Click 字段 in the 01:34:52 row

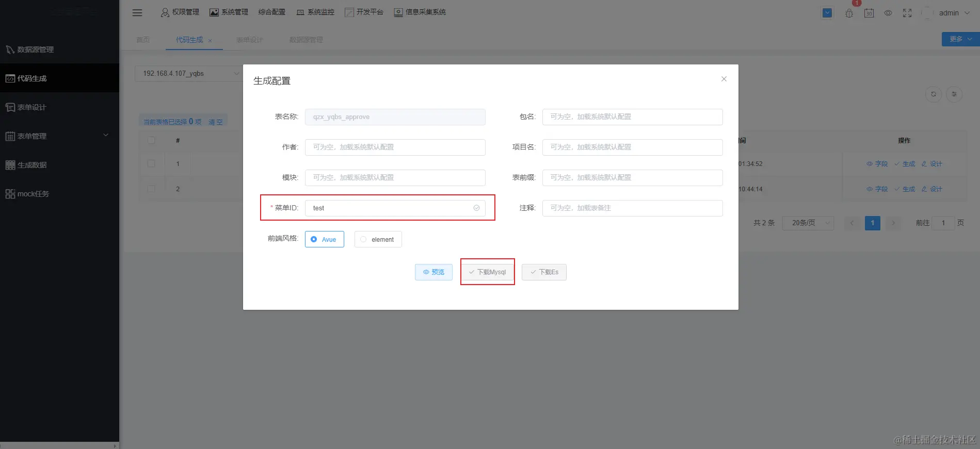877,164
